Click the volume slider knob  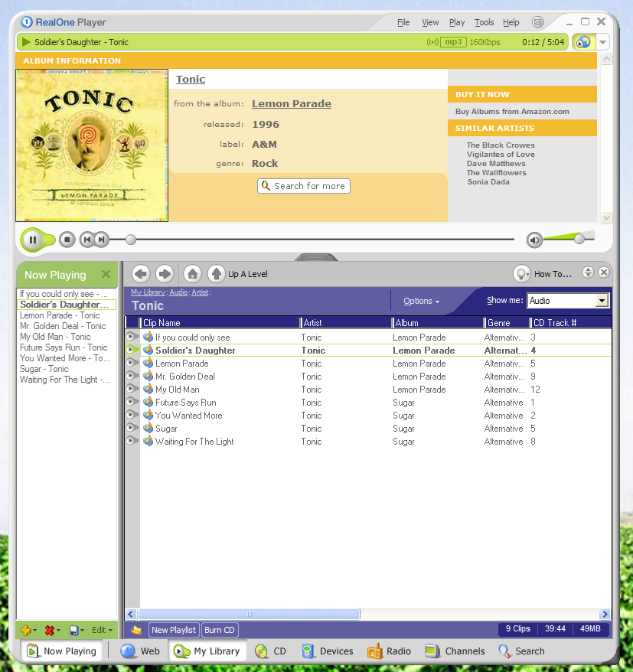(579, 239)
